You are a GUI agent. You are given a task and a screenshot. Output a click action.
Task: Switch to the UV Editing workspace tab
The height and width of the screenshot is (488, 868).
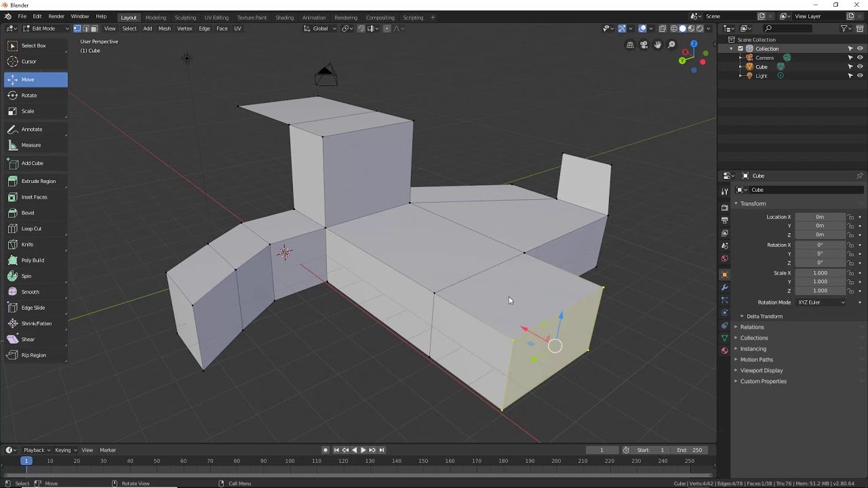click(216, 18)
